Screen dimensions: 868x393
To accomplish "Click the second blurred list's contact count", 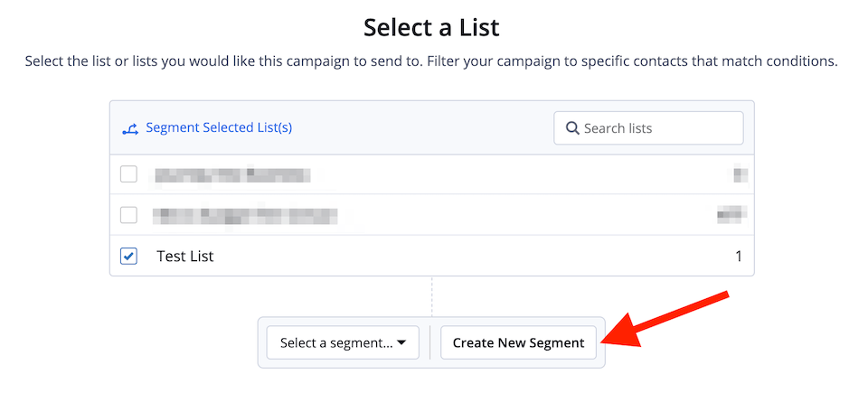I will [x=731, y=214].
